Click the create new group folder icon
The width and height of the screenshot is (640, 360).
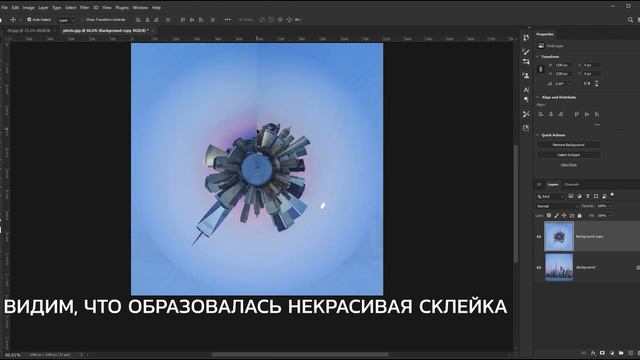coord(621,353)
